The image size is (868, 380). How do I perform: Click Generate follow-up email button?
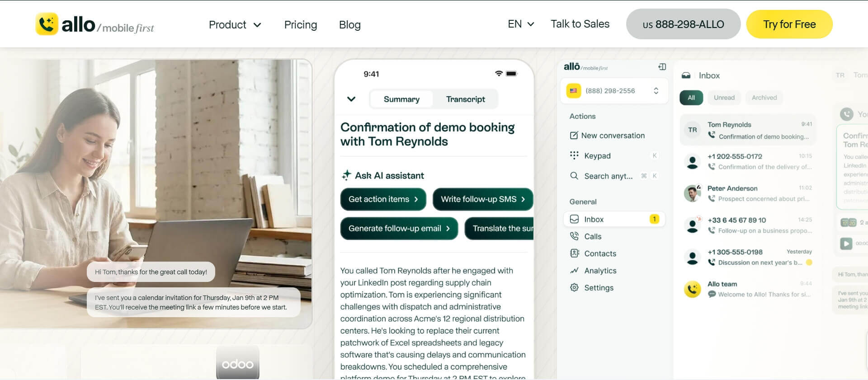click(x=399, y=229)
